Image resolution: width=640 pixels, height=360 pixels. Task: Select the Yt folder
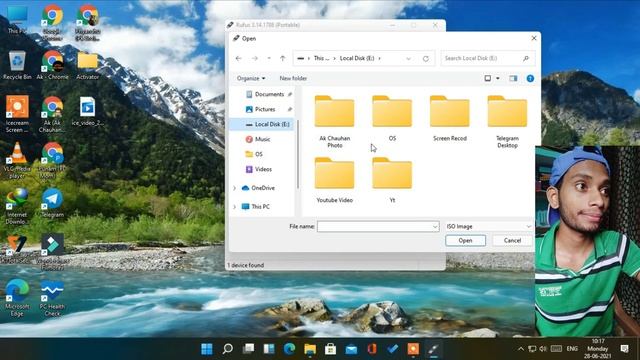click(392, 180)
